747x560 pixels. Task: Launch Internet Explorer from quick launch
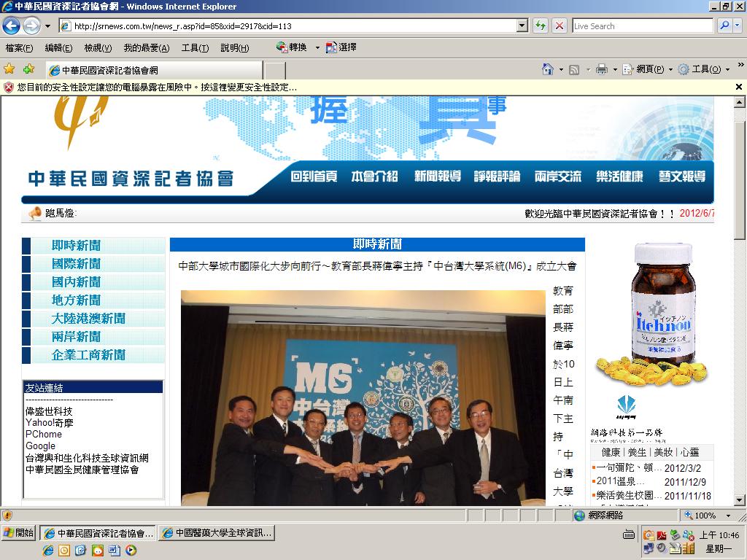click(x=48, y=551)
